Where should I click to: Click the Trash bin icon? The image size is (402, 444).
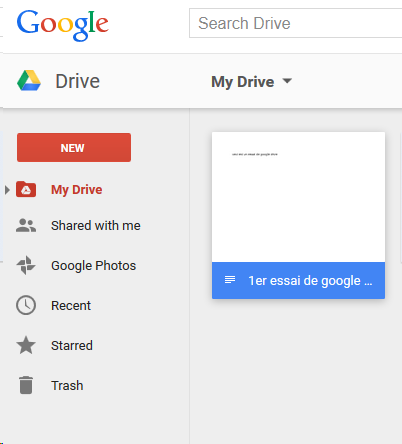[26, 385]
